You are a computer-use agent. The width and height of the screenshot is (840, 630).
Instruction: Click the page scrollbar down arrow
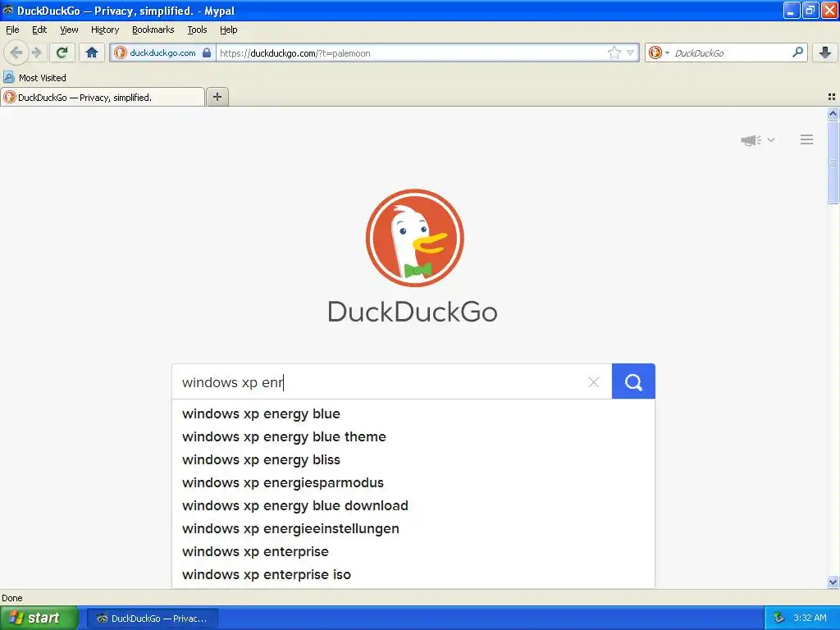[833, 582]
